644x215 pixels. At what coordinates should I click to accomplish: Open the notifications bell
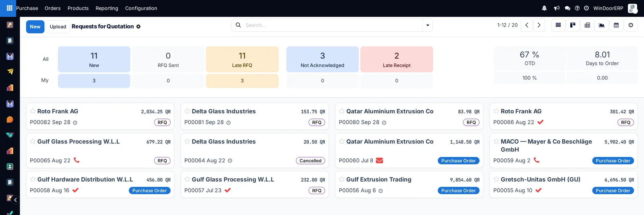[544, 8]
